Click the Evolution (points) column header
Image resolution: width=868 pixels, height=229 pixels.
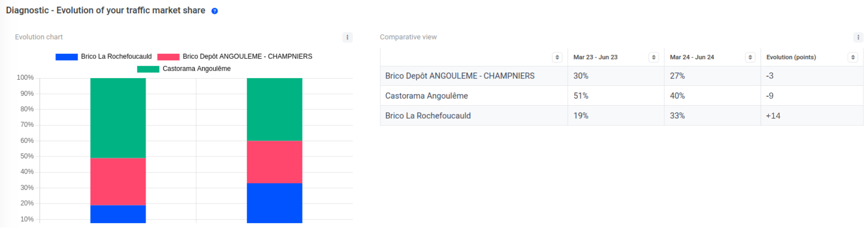(791, 57)
